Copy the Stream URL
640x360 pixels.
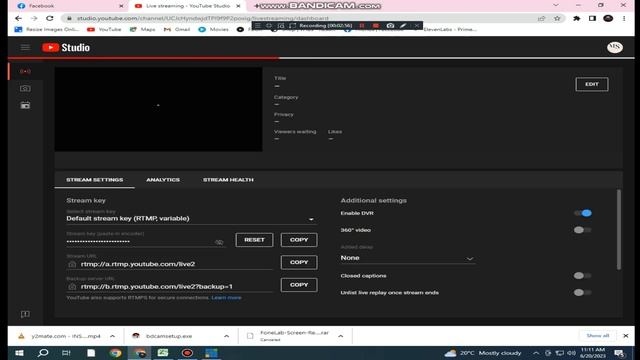[299, 262]
